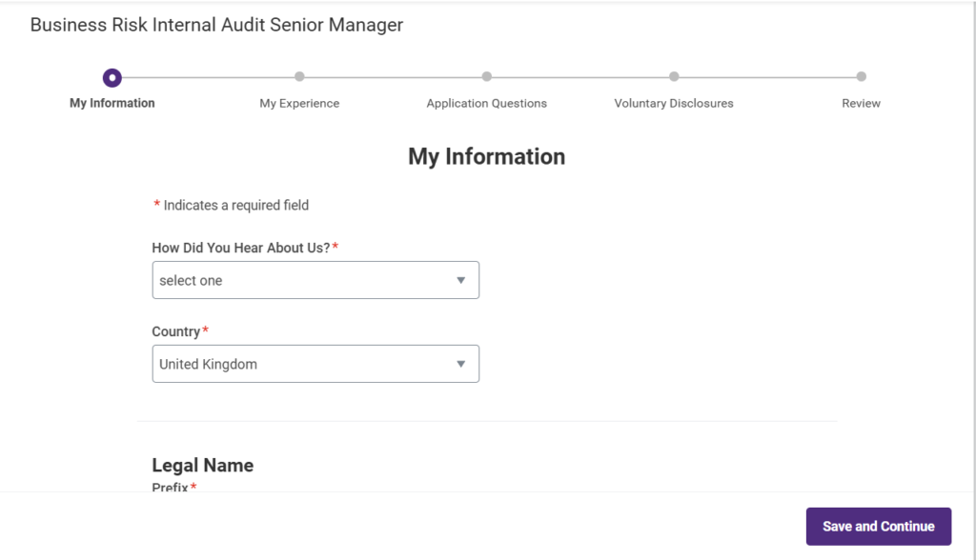Click the Save and Continue button
Screen dimensions: 976x560
878,527
